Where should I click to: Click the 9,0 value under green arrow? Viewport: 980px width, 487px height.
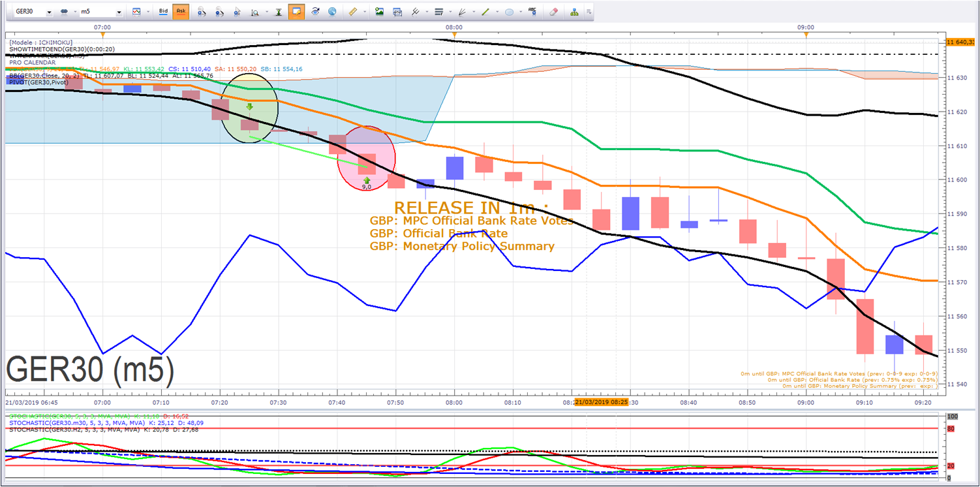367,187
